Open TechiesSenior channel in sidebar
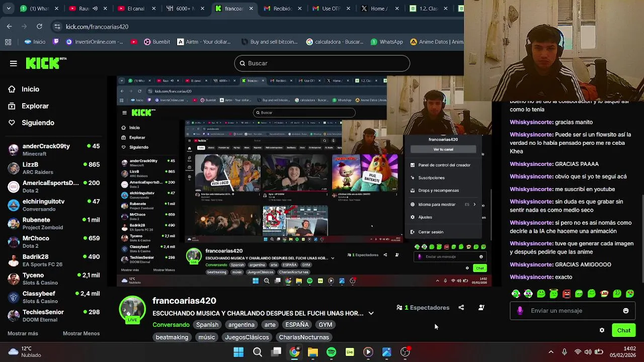644x362 pixels. 54,315
